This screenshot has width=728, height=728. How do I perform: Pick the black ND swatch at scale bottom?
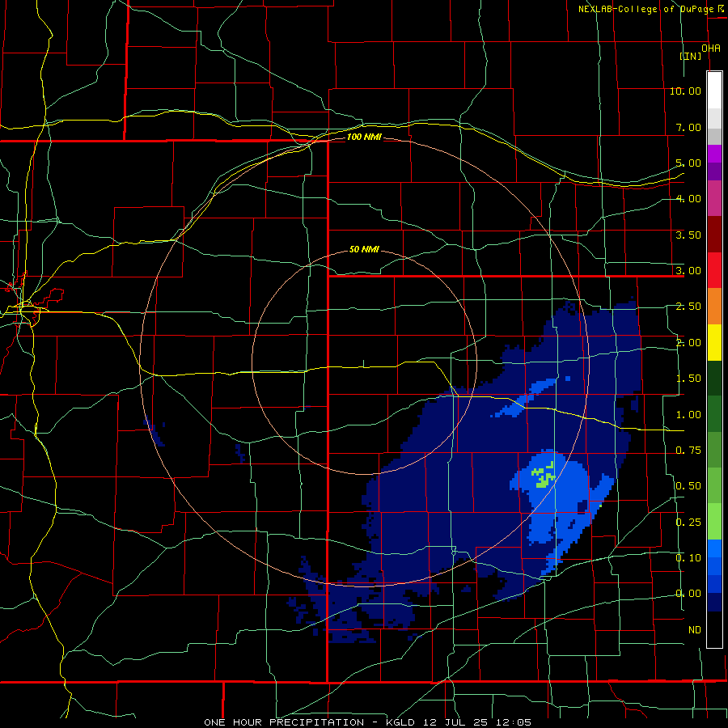coord(714,629)
